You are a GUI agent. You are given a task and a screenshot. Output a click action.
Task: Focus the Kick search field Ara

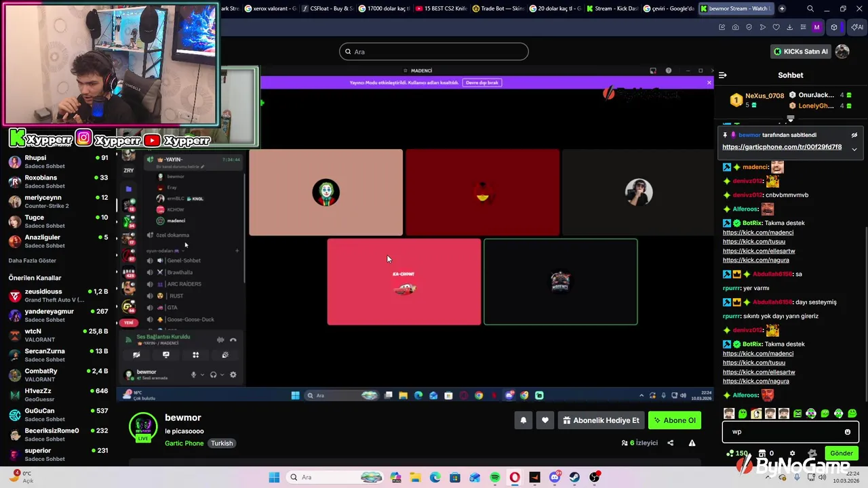434,52
